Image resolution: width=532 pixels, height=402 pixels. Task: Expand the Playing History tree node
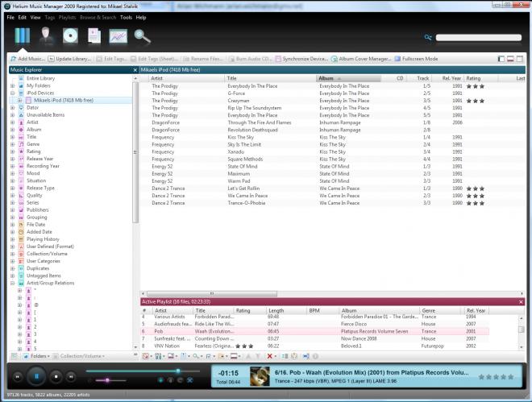coord(13,239)
